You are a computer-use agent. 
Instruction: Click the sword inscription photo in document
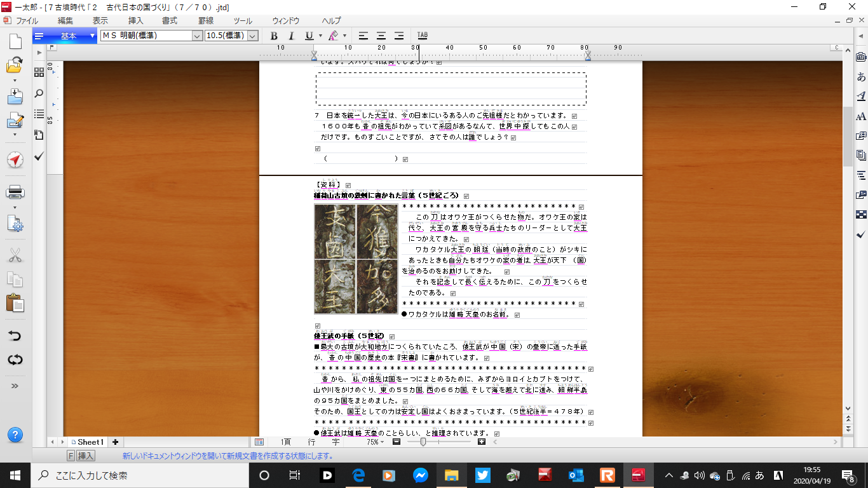(356, 259)
